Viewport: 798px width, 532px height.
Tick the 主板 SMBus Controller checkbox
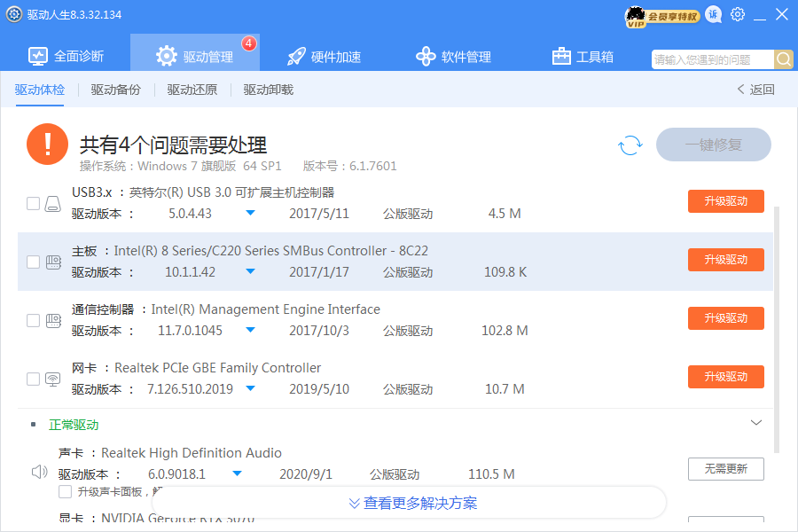click(33, 262)
